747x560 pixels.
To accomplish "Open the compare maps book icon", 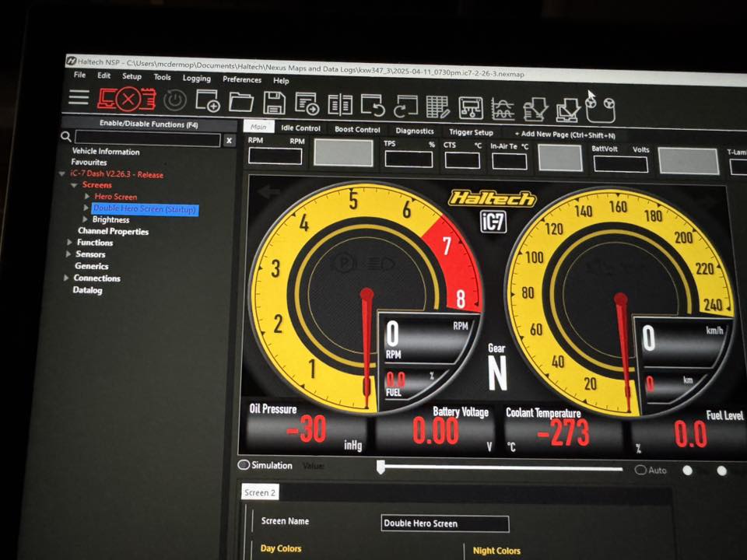I will (340, 105).
